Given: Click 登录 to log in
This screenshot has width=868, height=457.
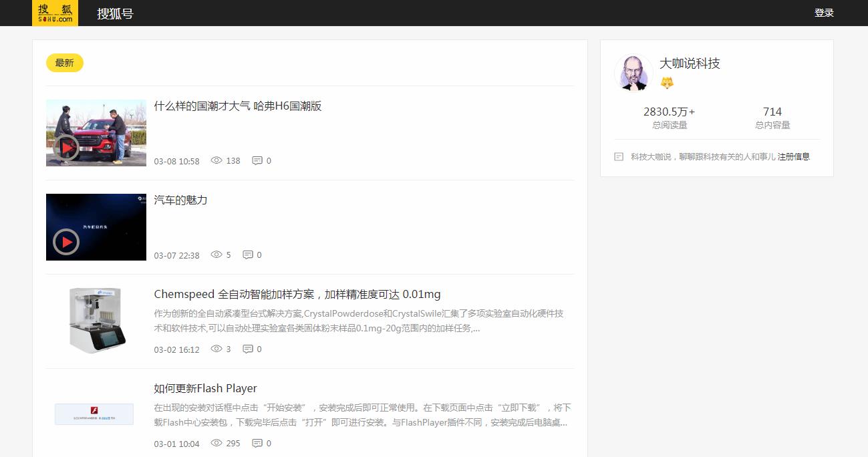Looking at the screenshot, I should [824, 13].
